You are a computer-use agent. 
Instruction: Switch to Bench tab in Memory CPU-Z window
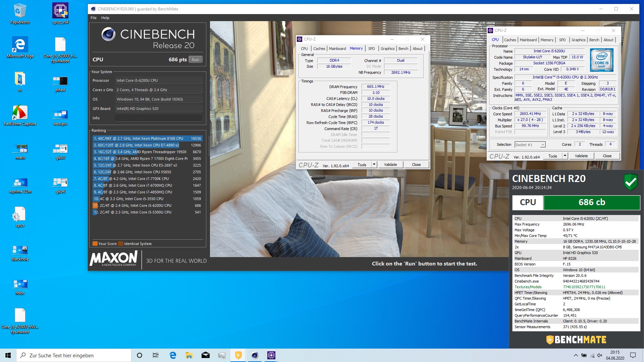pyautogui.click(x=403, y=49)
